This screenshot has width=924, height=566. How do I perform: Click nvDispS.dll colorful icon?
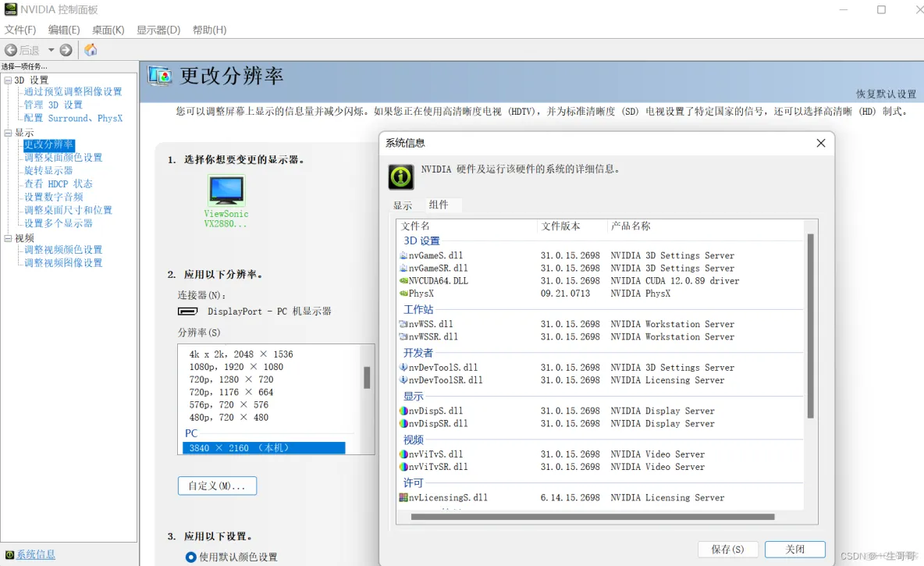403,411
